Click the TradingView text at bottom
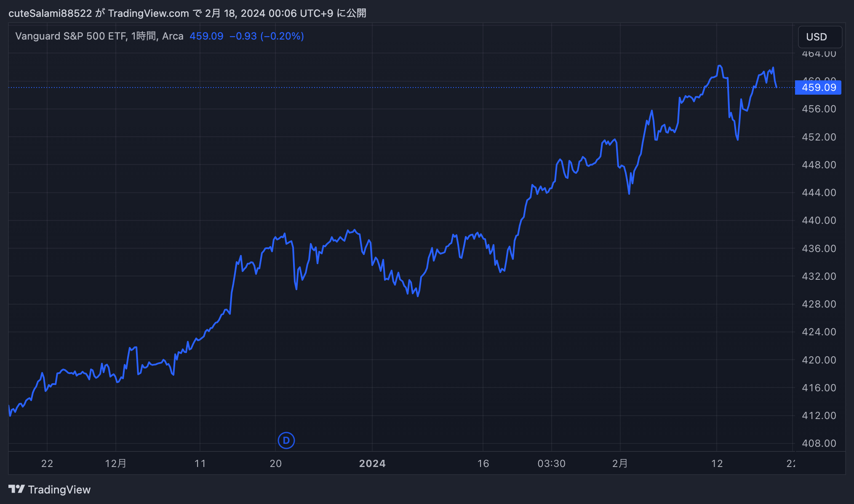This screenshot has height=504, width=854. (59, 490)
